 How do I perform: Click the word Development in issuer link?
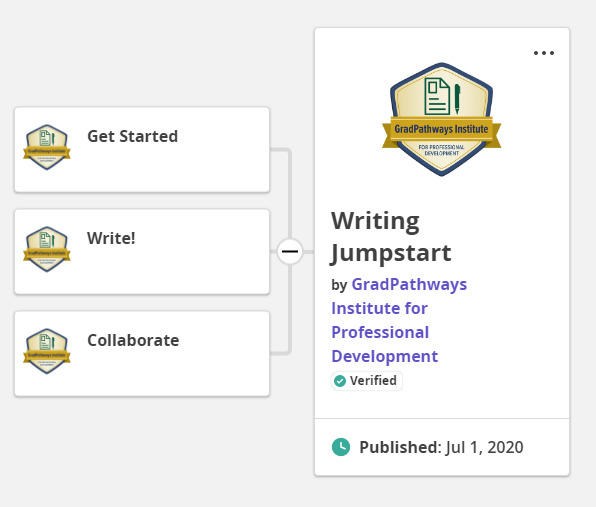point(385,356)
